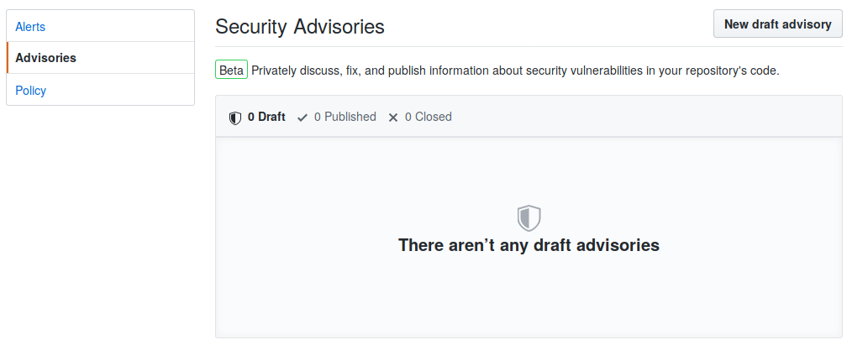Open the Policy sidebar link
868x361 pixels.
point(100,90)
